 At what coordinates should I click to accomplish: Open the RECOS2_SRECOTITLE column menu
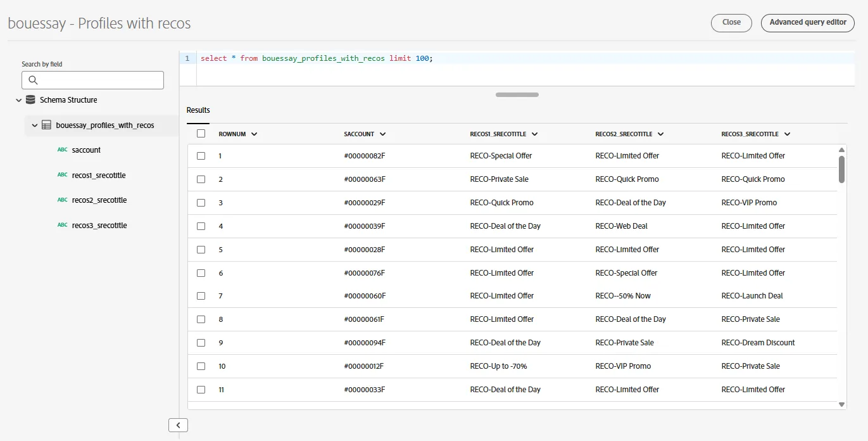coord(660,134)
